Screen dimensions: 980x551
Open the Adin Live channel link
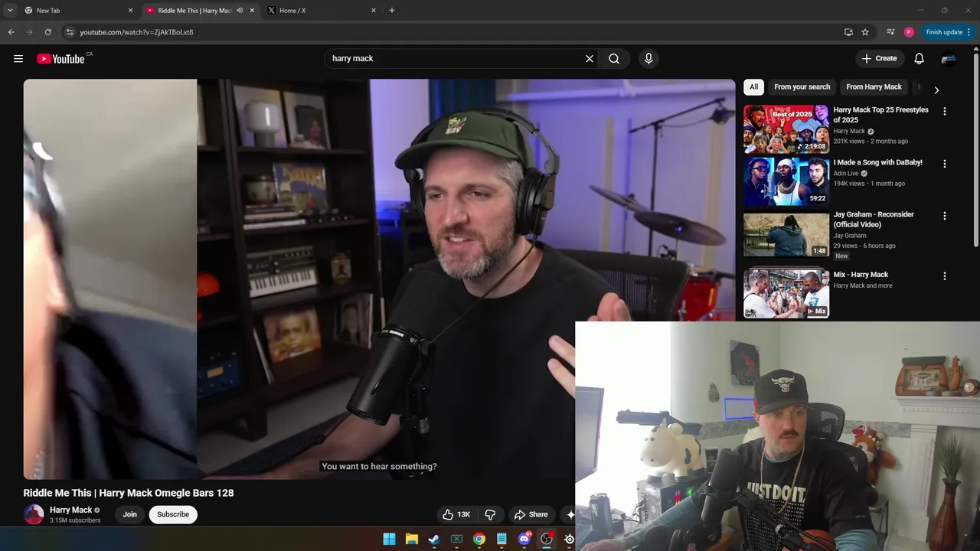846,174
